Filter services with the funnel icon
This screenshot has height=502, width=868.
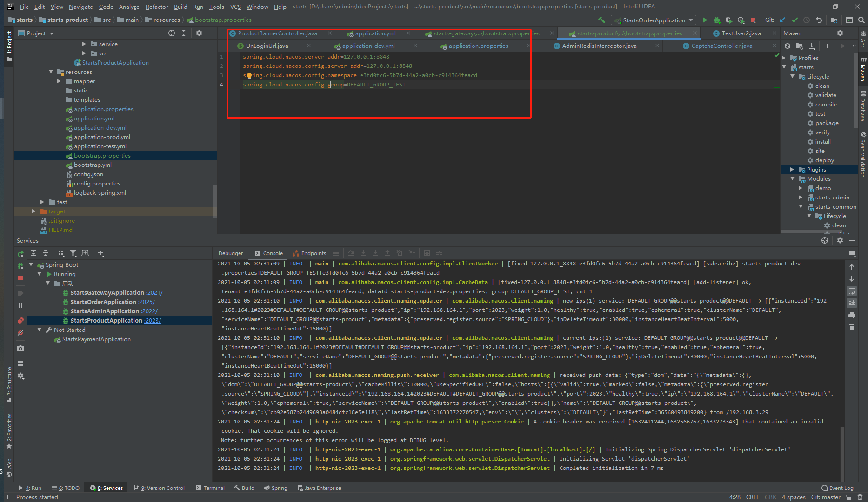click(x=73, y=253)
